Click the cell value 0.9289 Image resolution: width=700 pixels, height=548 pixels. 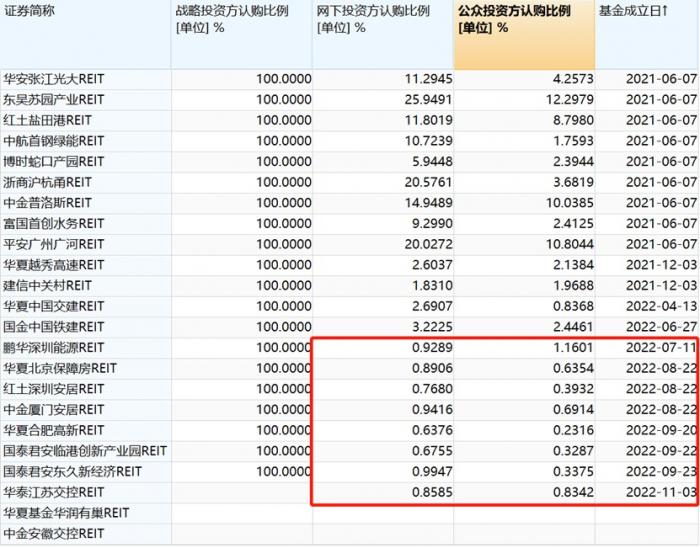432,348
